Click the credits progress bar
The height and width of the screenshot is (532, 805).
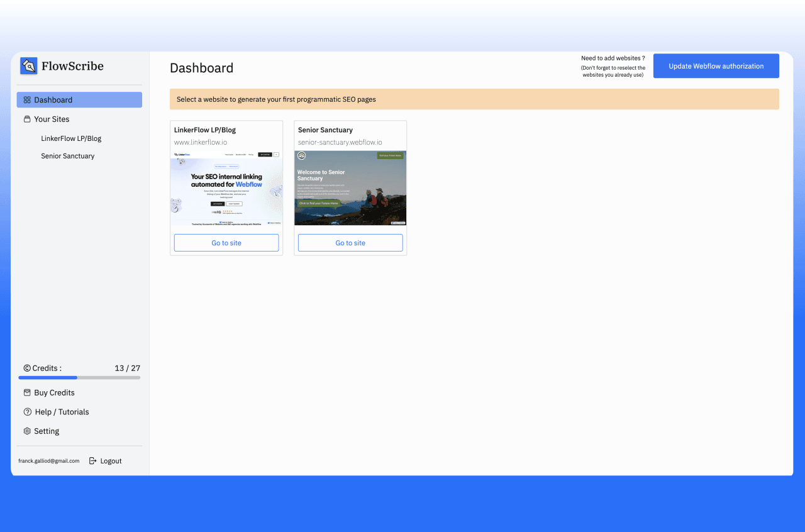(x=79, y=378)
